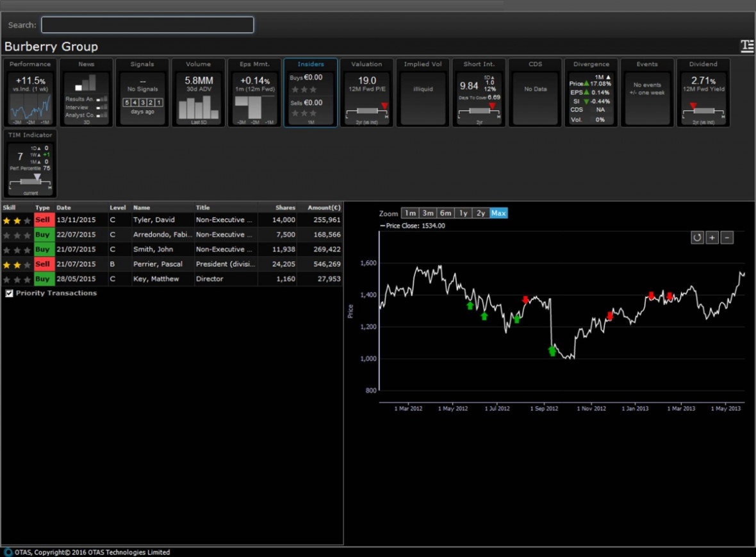Click the Price Close legend entry
Image resolution: width=756 pixels, height=557 pixels.
413,226
